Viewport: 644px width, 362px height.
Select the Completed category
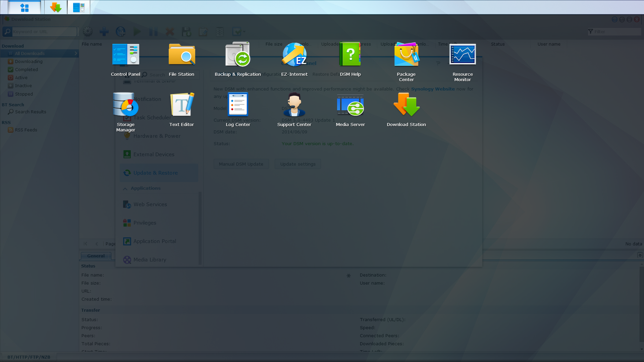point(26,69)
